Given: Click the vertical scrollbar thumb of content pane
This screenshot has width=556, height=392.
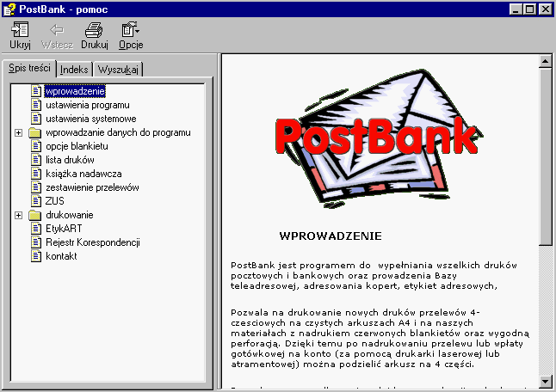Looking at the screenshot, I should [546, 156].
